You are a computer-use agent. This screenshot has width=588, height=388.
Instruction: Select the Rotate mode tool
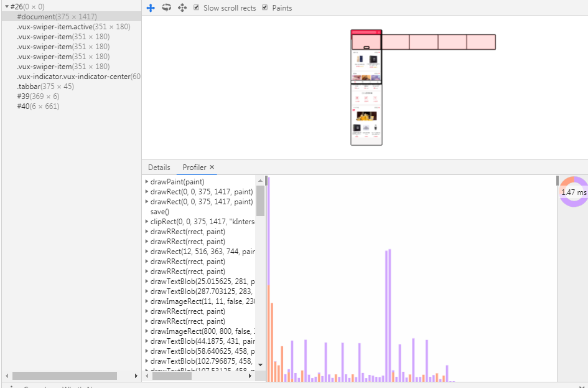coord(167,8)
